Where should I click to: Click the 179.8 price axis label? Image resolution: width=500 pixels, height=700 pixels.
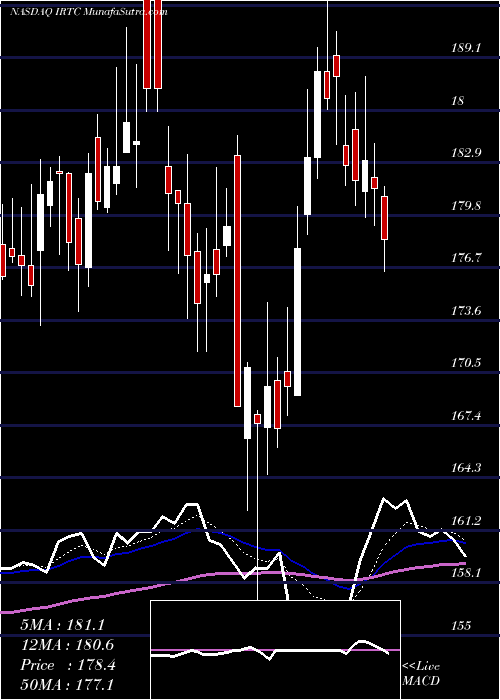pos(466,206)
